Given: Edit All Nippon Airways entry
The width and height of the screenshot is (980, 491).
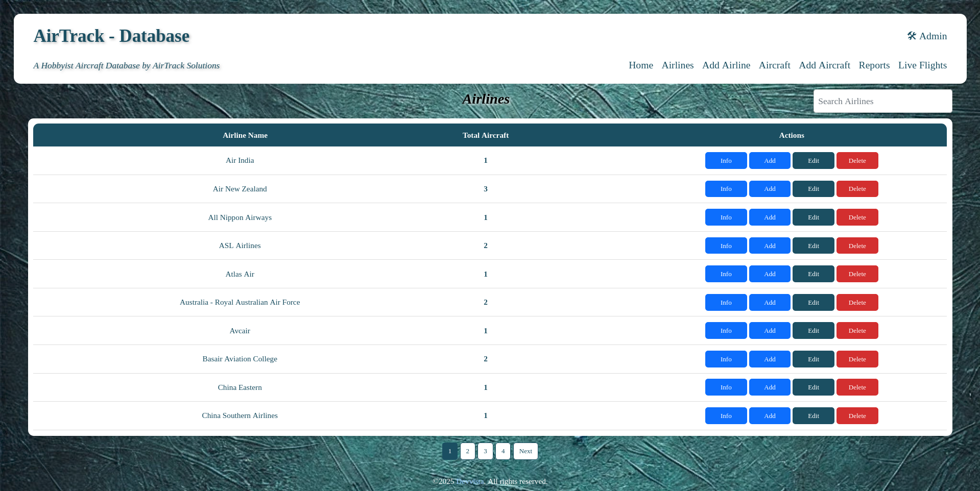Looking at the screenshot, I should point(814,217).
